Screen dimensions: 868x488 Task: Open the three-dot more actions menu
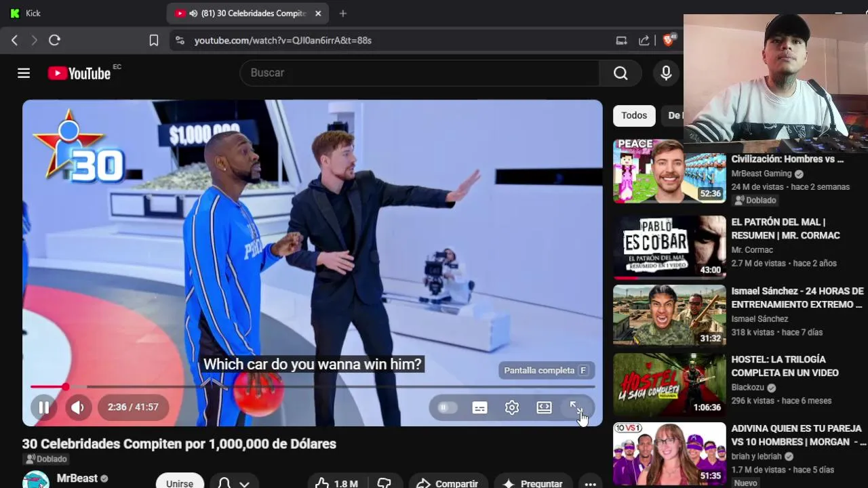pos(590,483)
